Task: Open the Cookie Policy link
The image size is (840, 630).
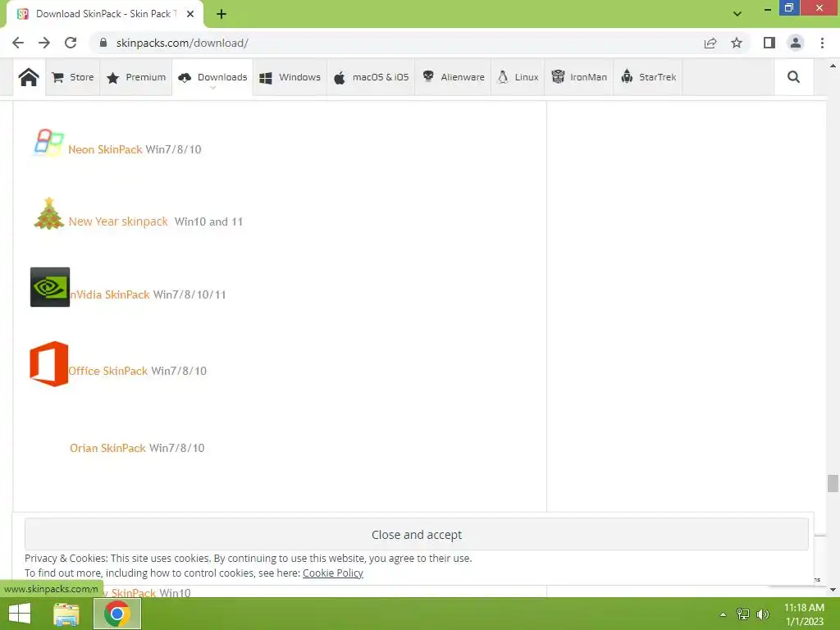Action: pyautogui.click(x=333, y=573)
